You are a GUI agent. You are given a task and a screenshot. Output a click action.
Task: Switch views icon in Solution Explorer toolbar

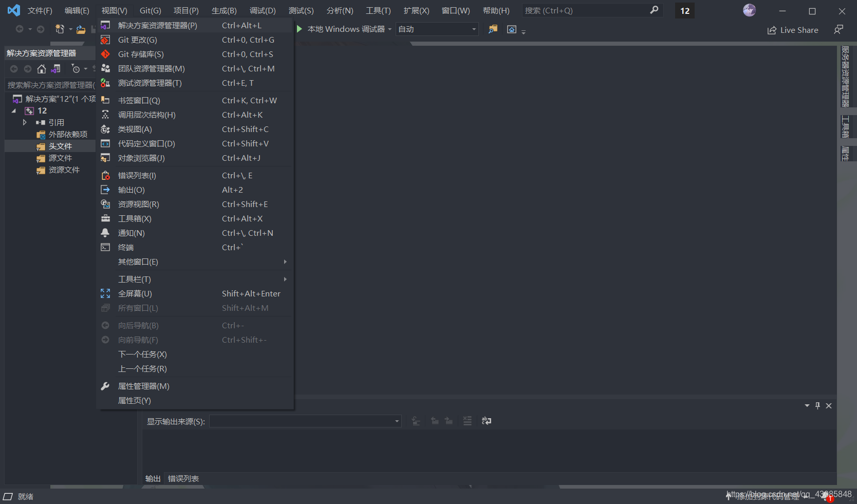[56, 69]
